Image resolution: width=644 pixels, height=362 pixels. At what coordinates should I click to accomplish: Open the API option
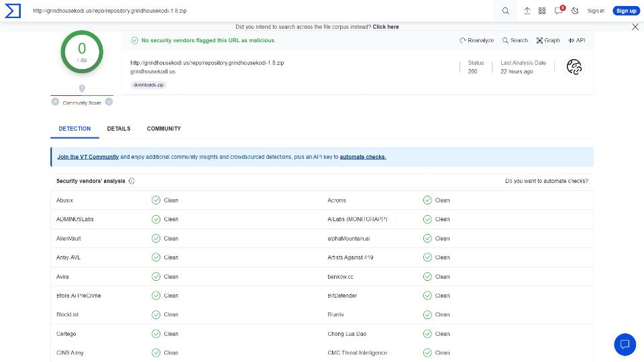tap(577, 40)
